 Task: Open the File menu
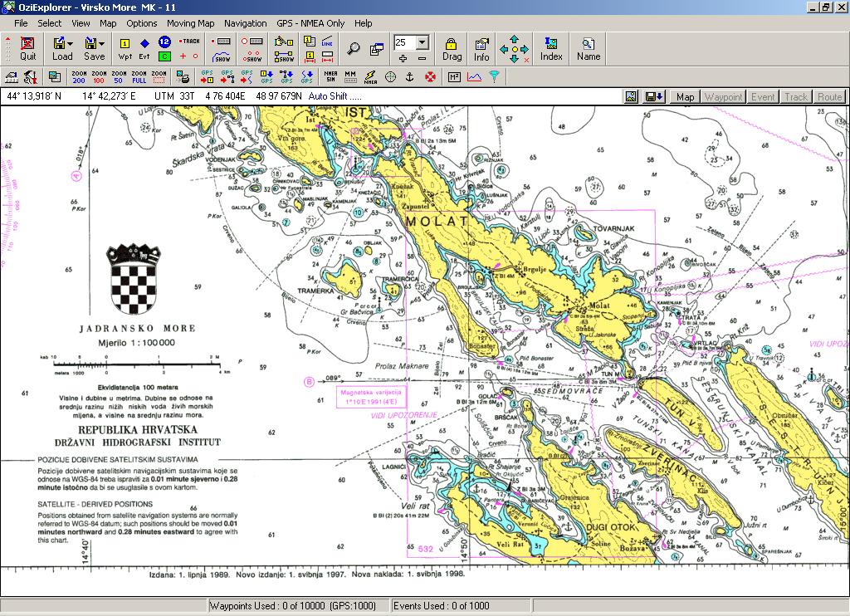21,23
